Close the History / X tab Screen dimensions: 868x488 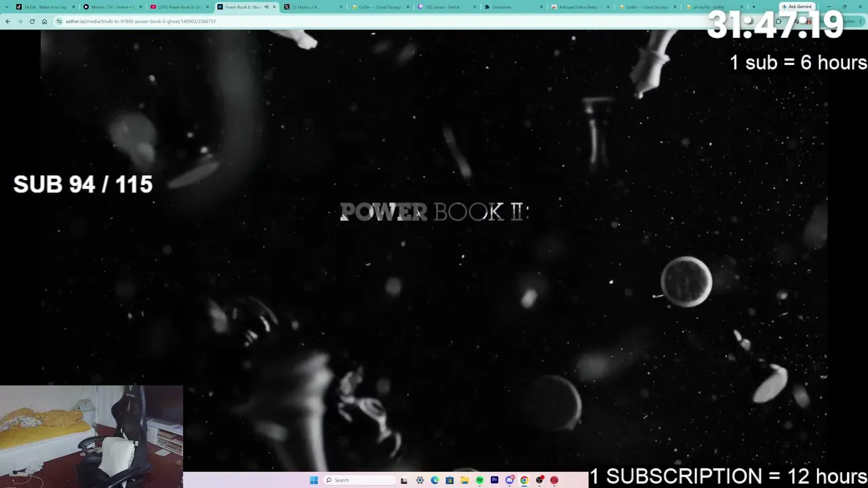click(341, 7)
